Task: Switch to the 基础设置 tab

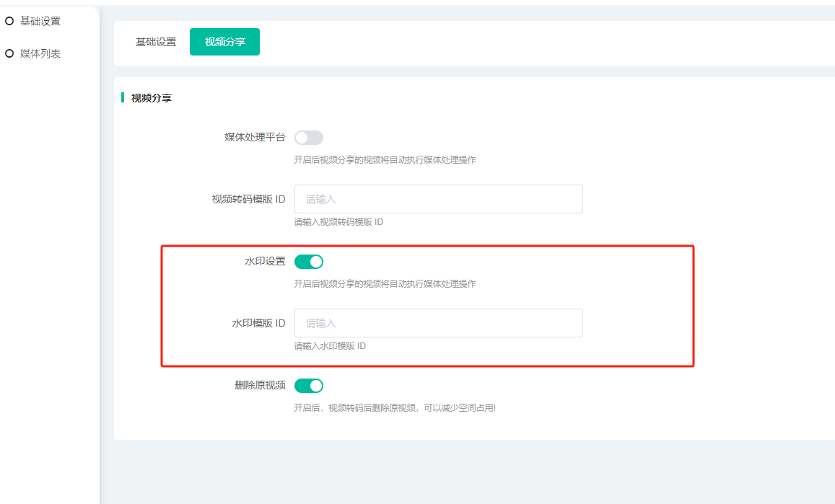Action: click(x=156, y=42)
